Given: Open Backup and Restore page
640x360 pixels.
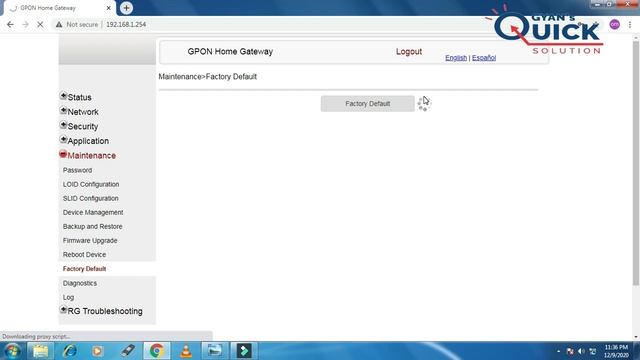Looking at the screenshot, I should [x=92, y=227].
